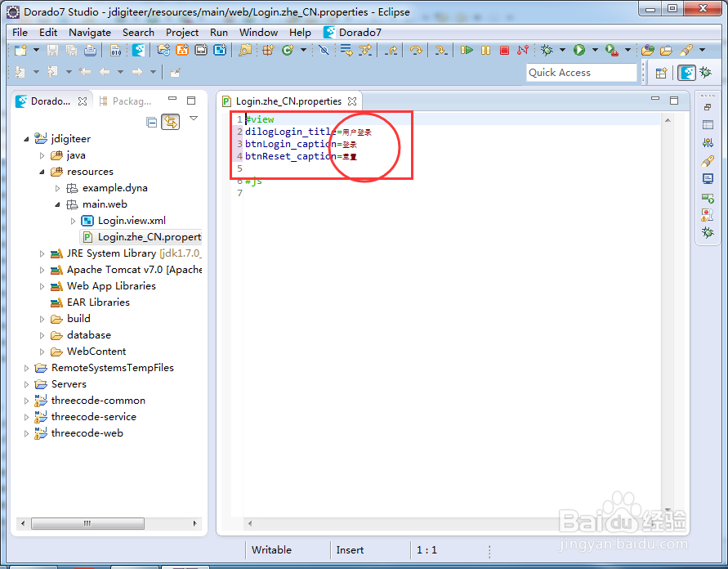
Task: Expand the java source folder
Action: point(42,155)
